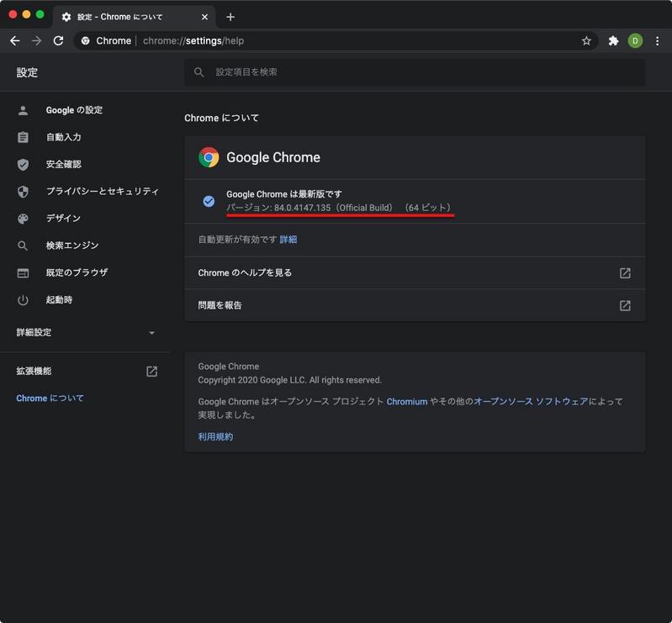This screenshot has width=672, height=623.
Task: Open Chrome's three-dot menu
Action: pos(657,40)
